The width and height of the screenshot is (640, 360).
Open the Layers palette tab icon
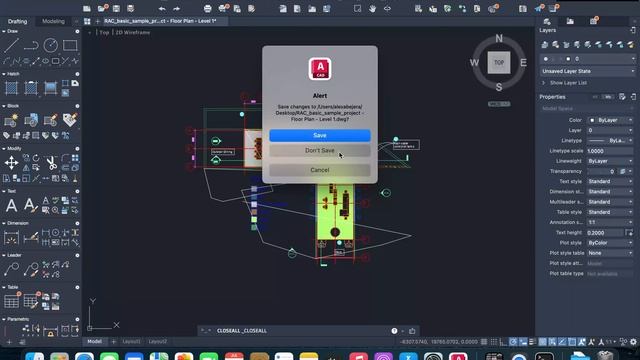(547, 21)
